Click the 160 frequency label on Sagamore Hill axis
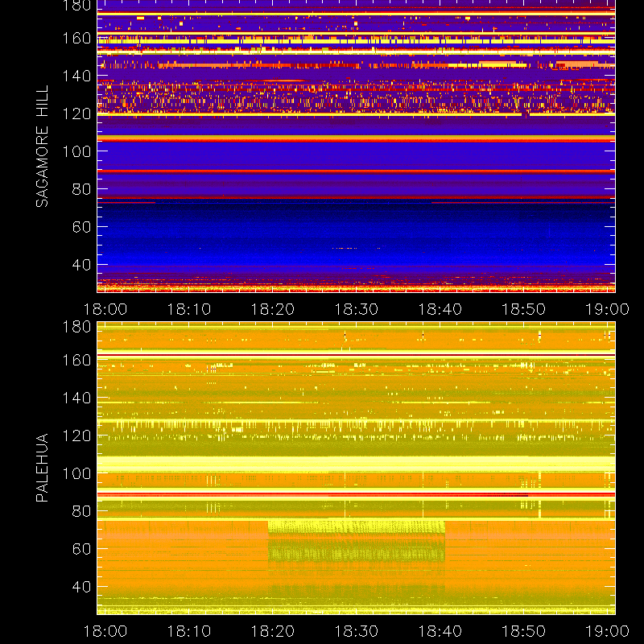The height and width of the screenshot is (644, 644). click(76, 39)
